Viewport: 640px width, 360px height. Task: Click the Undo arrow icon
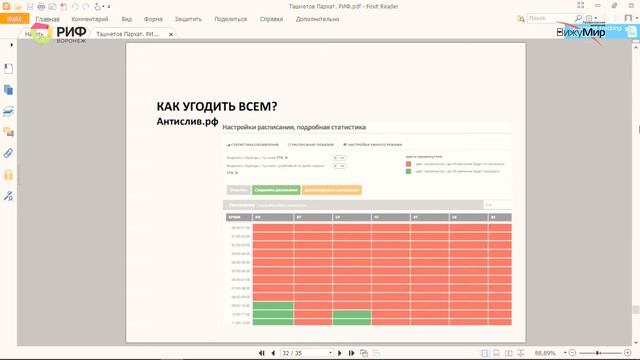(75, 7)
